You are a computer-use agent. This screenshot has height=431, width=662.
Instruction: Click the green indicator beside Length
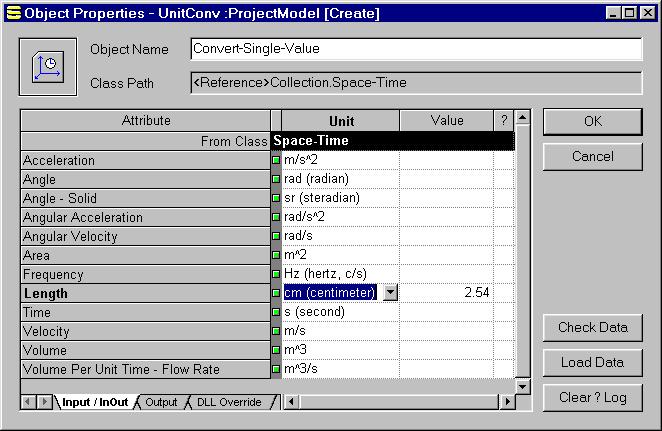pos(276,293)
